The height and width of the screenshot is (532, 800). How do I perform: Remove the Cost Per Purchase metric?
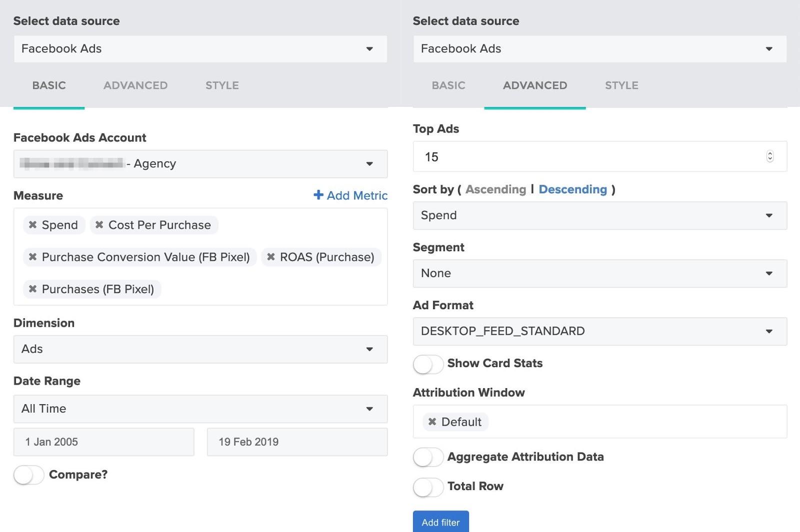point(99,225)
